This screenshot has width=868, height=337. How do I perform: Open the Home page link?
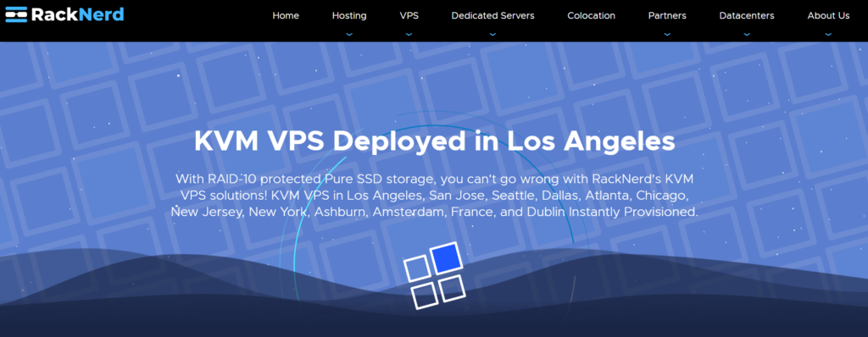click(286, 15)
